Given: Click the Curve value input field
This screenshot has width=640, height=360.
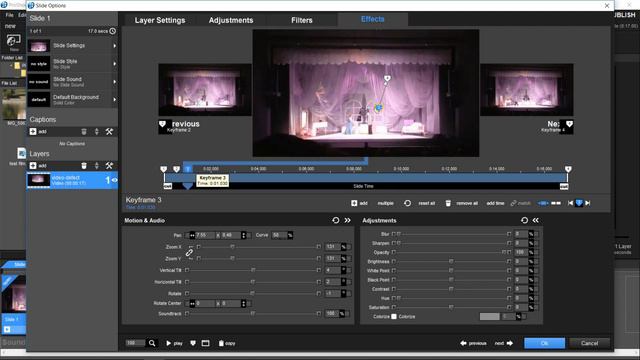Looking at the screenshot, I should pos(279,235).
